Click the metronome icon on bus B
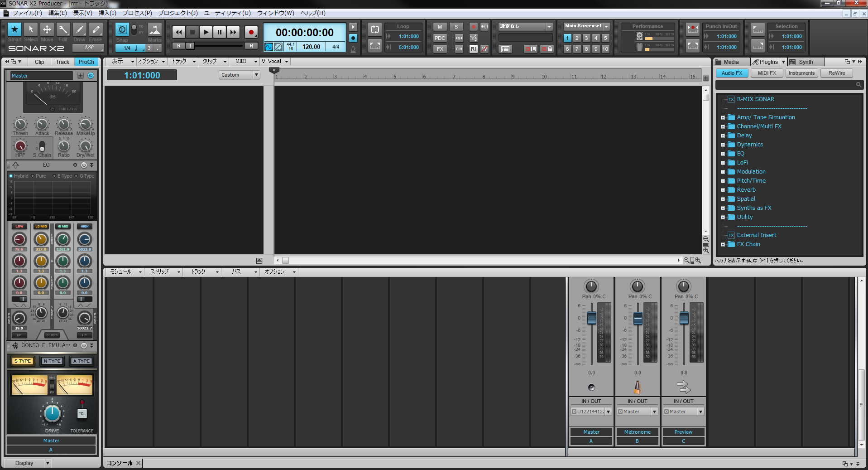The width and height of the screenshot is (868, 470). [x=637, y=387]
